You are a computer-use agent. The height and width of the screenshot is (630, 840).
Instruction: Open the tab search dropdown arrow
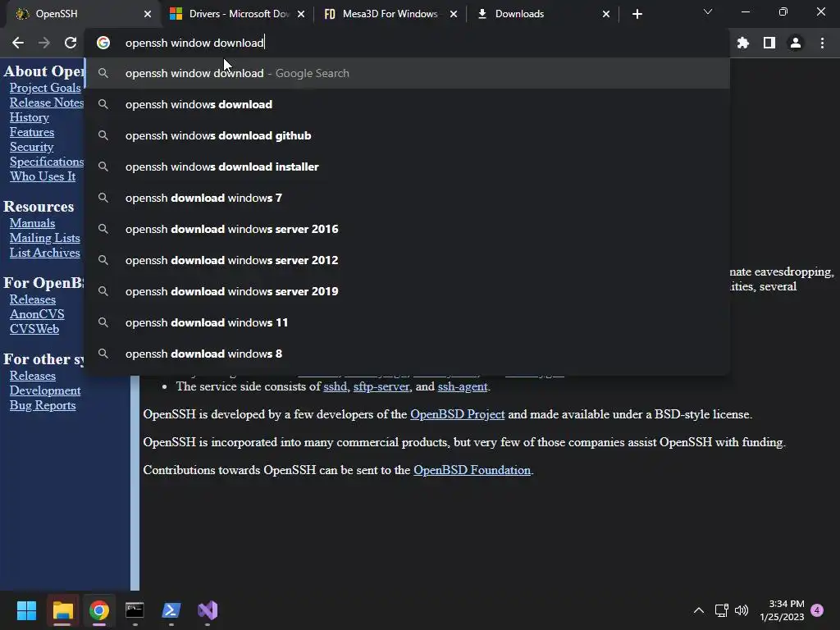tap(708, 11)
